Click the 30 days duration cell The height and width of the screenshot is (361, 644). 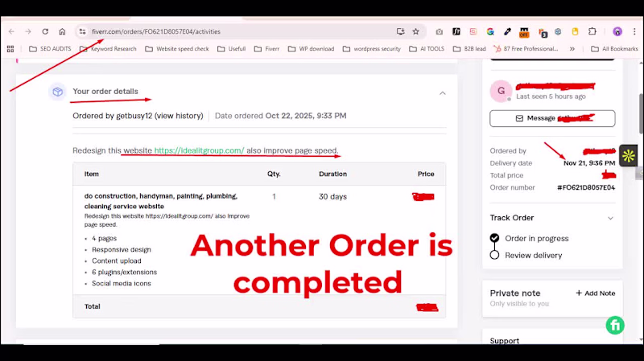332,196
